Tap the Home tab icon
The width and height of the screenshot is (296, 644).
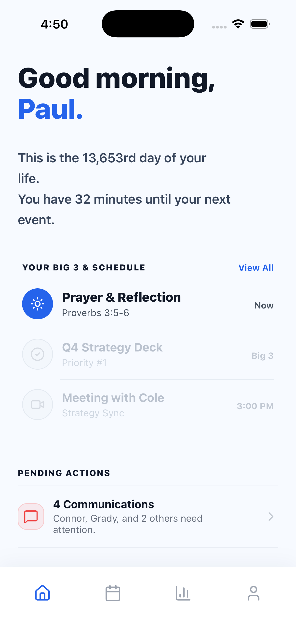pos(42,593)
